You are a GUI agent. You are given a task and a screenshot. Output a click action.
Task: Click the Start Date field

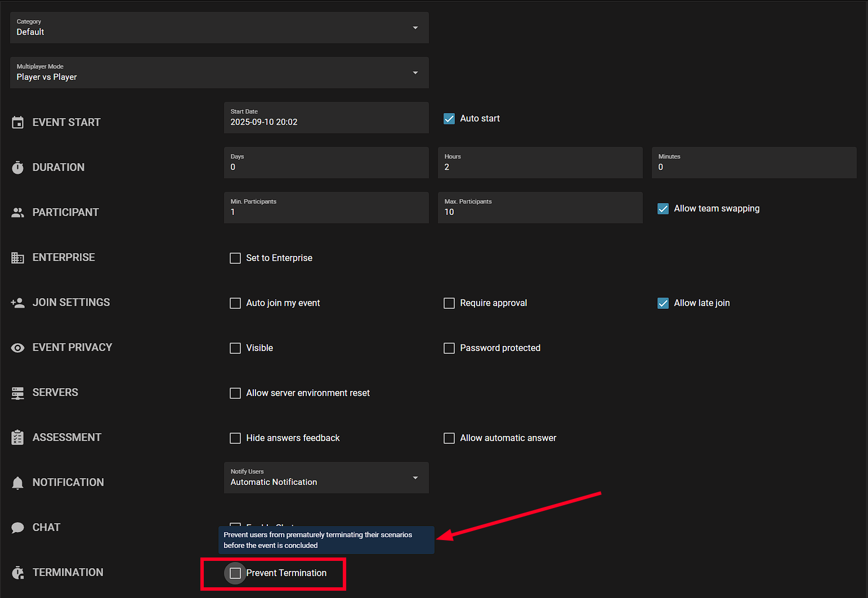pos(326,118)
